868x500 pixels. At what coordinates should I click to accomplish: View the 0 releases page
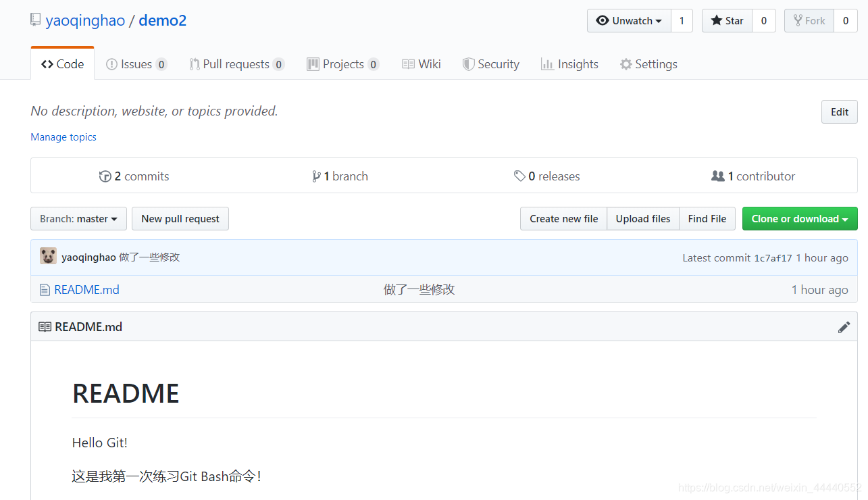click(546, 176)
